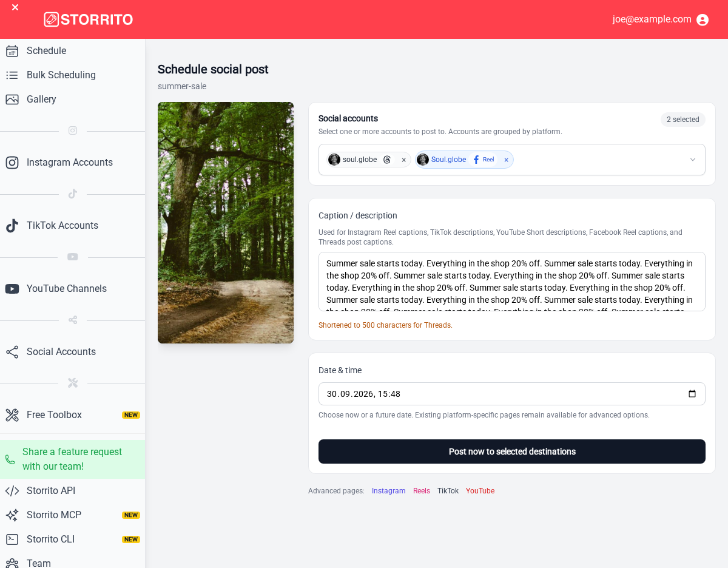Image resolution: width=728 pixels, height=568 pixels.
Task: Click the "summer-sale" subtitle text
Action: pyautogui.click(x=182, y=86)
